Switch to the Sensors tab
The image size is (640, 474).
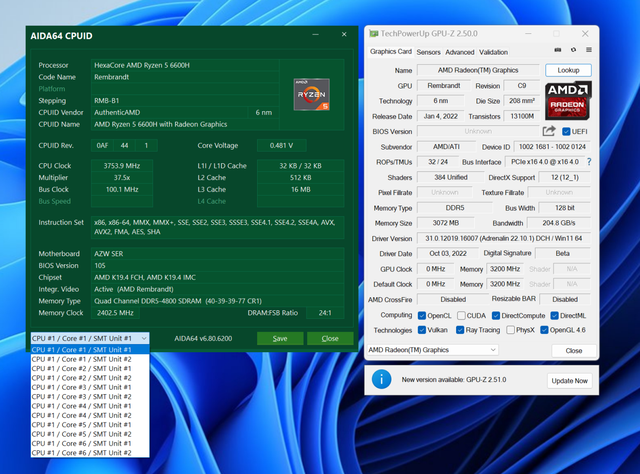(x=428, y=52)
